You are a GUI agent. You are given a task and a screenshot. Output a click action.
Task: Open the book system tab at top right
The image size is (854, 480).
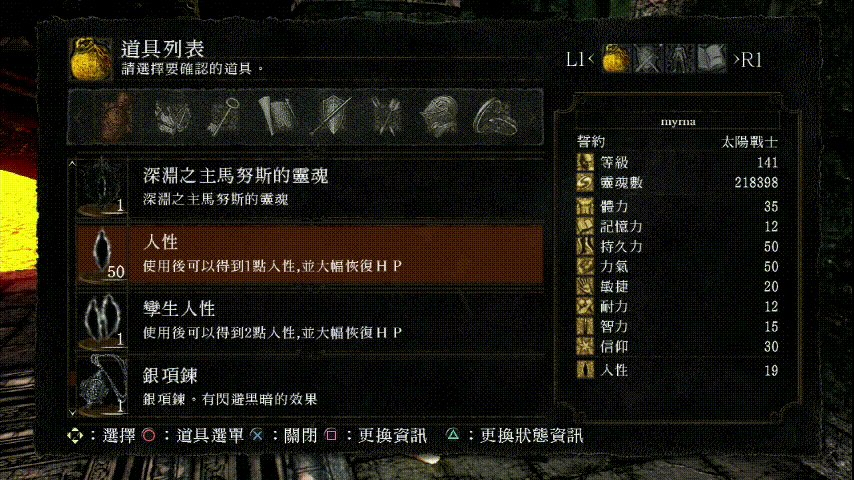711,58
